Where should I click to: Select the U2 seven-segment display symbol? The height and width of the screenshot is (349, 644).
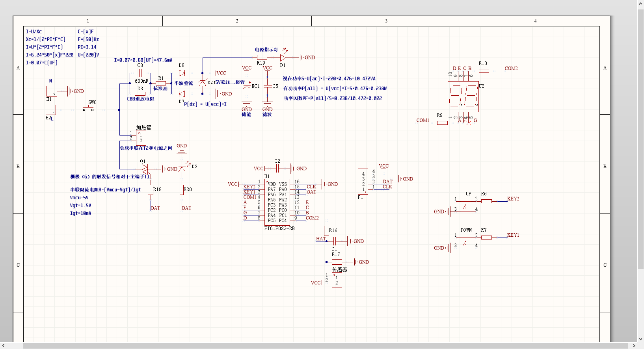click(463, 97)
